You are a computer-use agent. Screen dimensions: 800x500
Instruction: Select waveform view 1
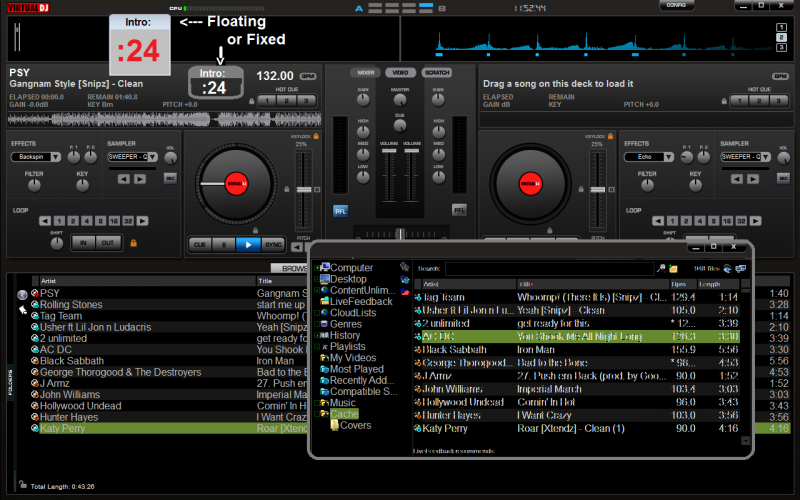pyautogui.click(x=781, y=27)
